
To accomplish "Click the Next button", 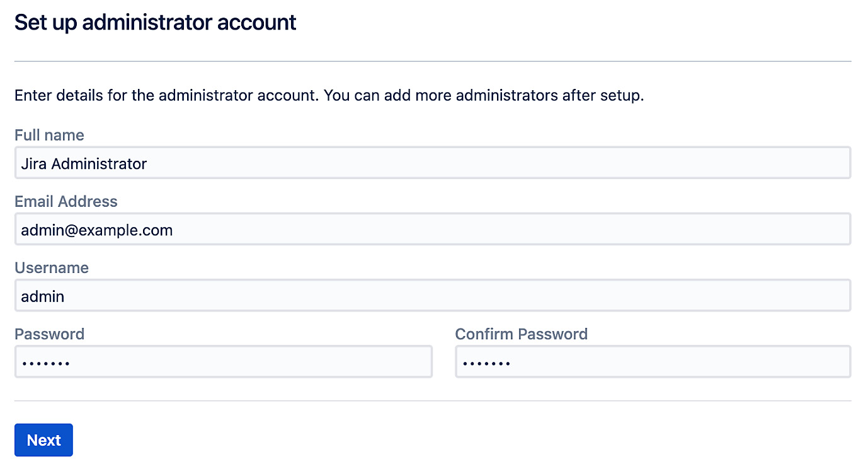I will click(43, 439).
